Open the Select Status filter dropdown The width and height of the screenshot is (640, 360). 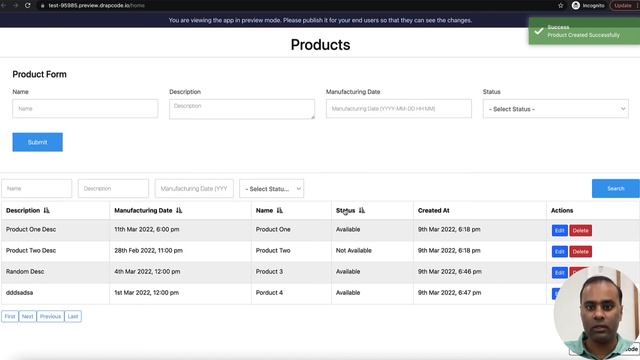coord(271,189)
